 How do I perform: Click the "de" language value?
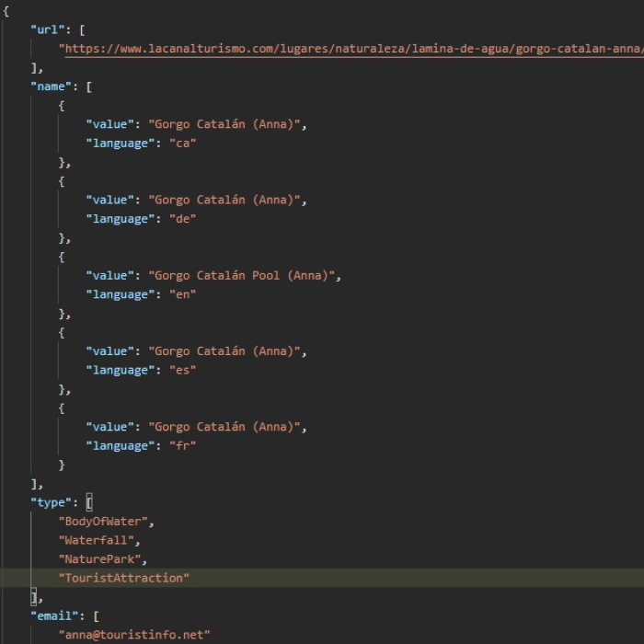point(183,219)
